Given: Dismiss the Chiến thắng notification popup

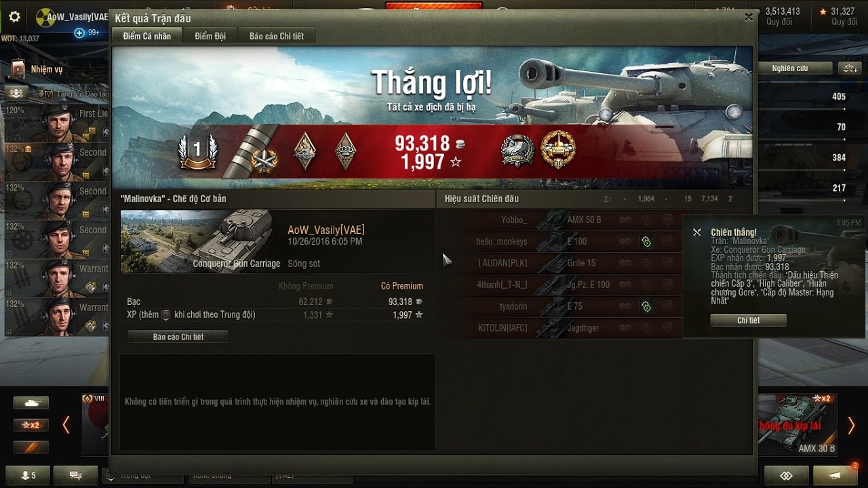Looking at the screenshot, I should coord(696,232).
